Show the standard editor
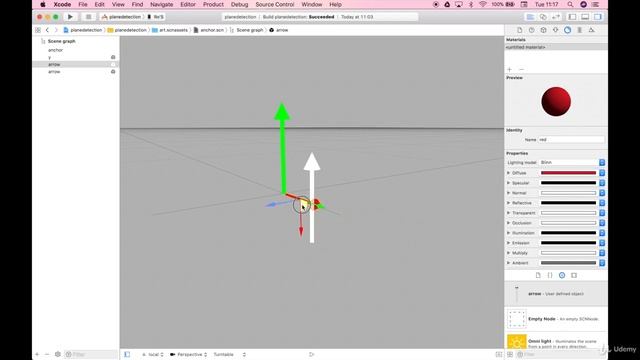The width and height of the screenshot is (640, 360). coord(530,17)
